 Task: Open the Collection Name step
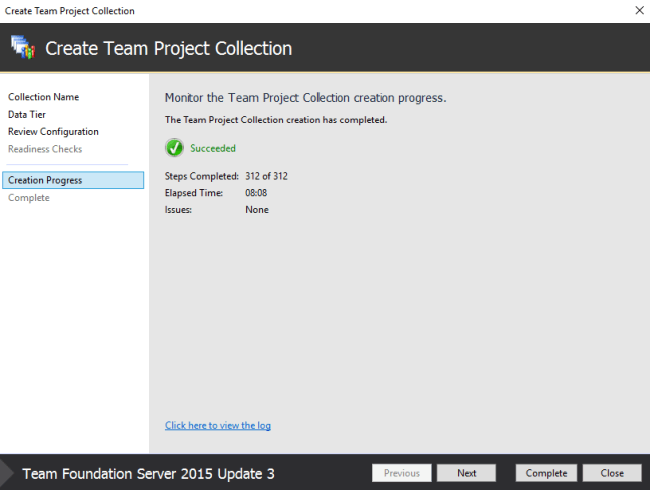click(x=44, y=97)
